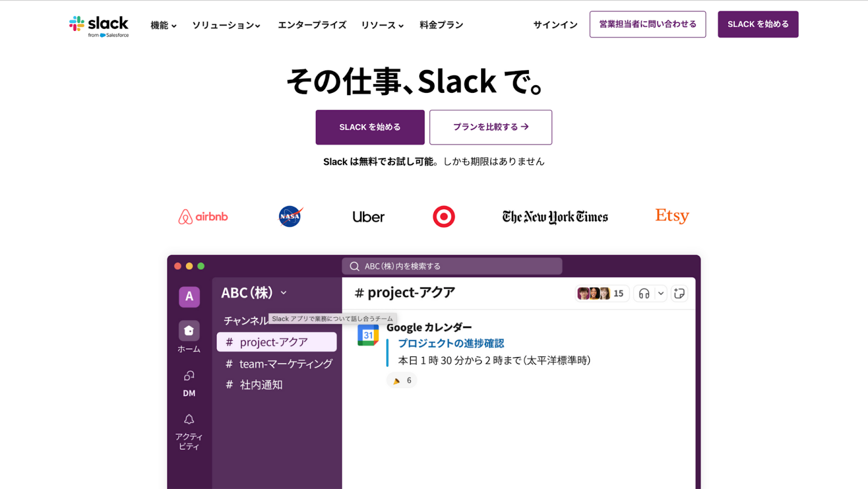Click The New York Times logo

point(555,217)
